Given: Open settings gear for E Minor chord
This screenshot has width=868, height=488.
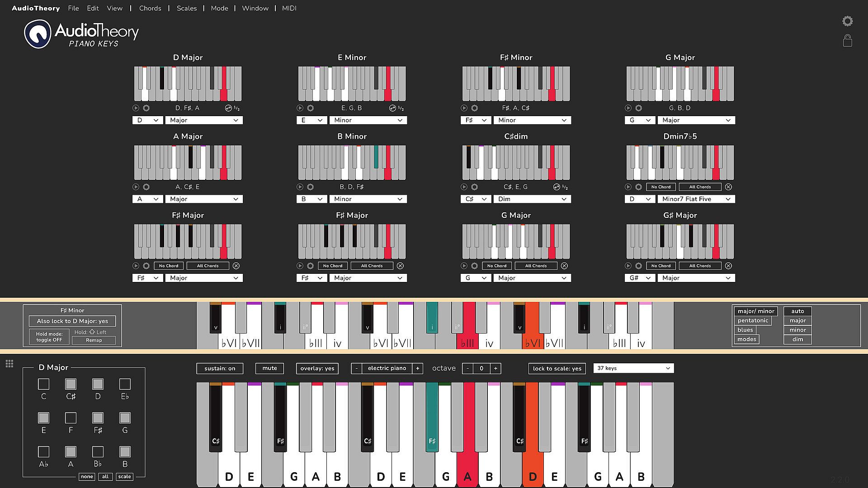Looking at the screenshot, I should click(310, 108).
